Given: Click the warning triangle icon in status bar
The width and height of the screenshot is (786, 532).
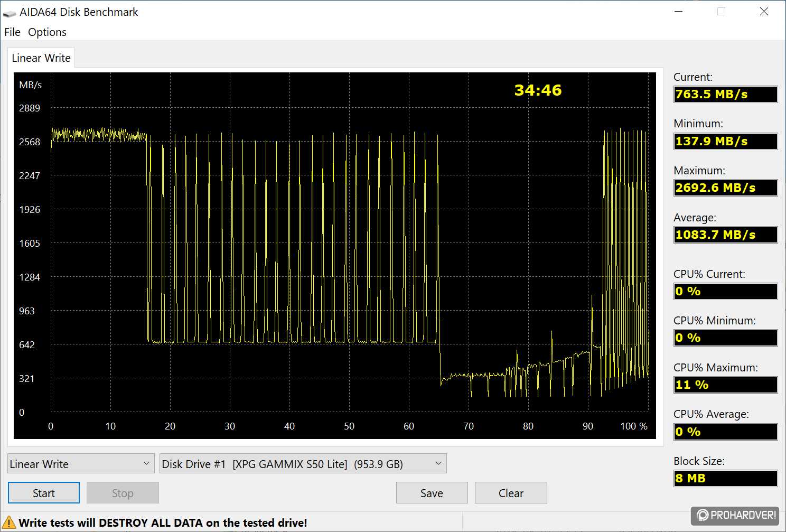Looking at the screenshot, I should click(9, 522).
